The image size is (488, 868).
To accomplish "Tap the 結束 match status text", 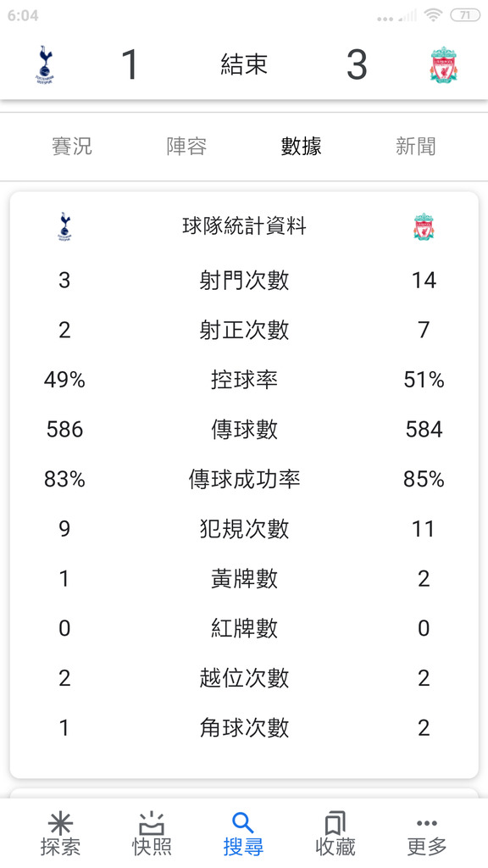I will pos(244,64).
